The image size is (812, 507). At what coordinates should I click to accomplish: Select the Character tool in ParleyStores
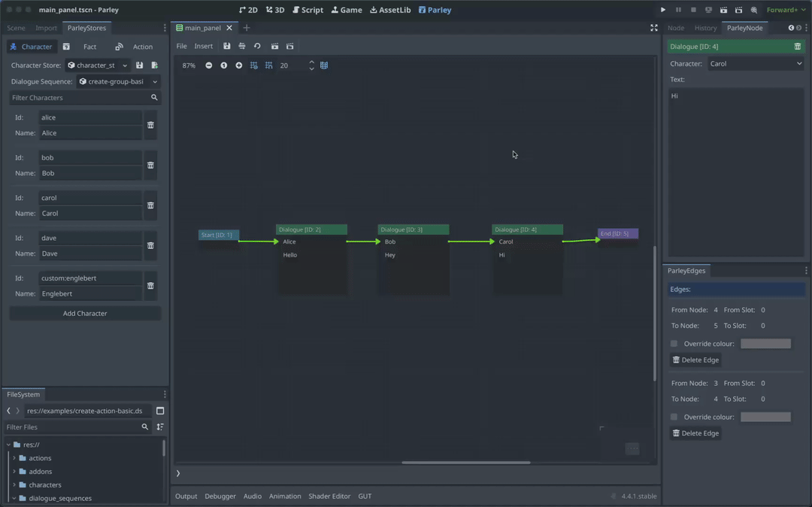click(31, 46)
